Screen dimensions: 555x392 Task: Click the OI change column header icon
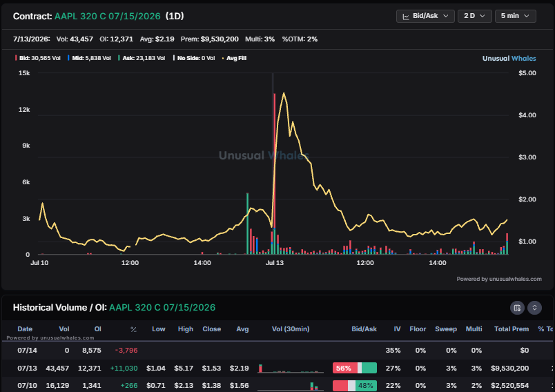(x=133, y=329)
